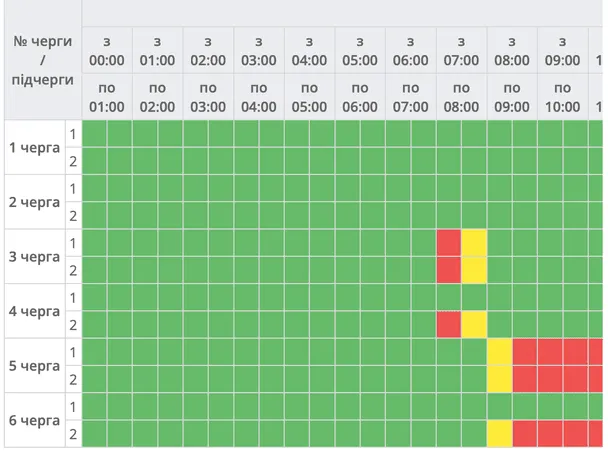This screenshot has width=608, height=451.
Task: Select yellow cell in 6 черга subqueue 2
Action: [499, 434]
